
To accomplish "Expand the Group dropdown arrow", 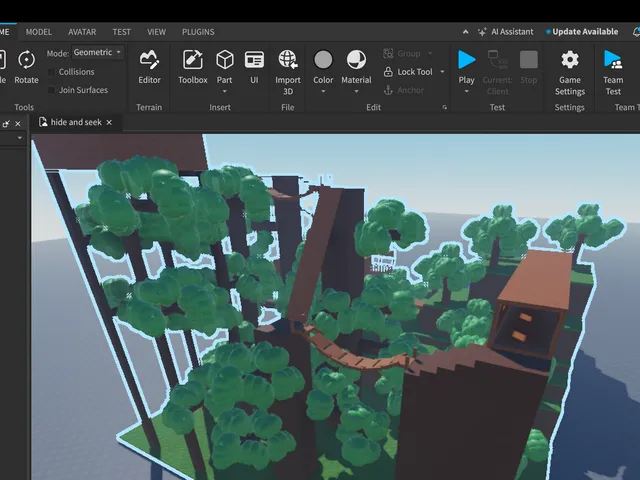I will 430,53.
